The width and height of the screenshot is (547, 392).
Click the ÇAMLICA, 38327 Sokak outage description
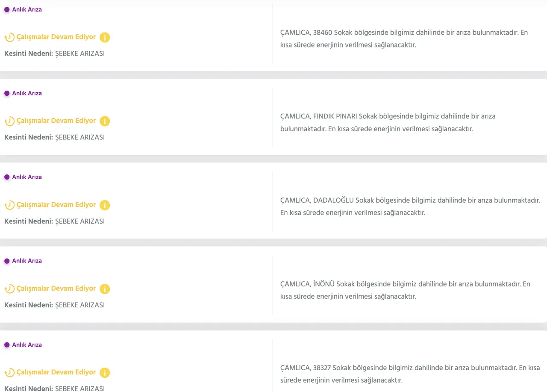410,374
